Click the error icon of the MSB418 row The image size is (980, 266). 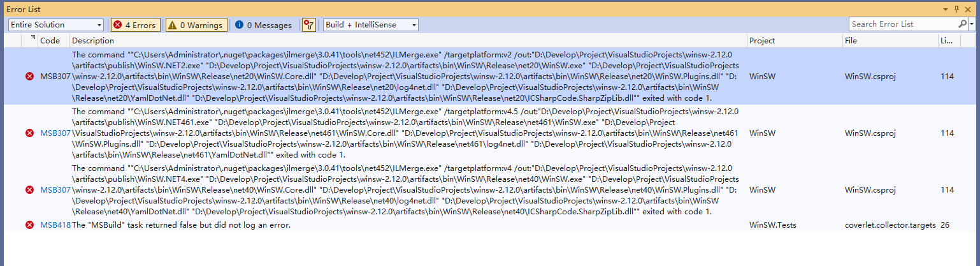coord(29,225)
